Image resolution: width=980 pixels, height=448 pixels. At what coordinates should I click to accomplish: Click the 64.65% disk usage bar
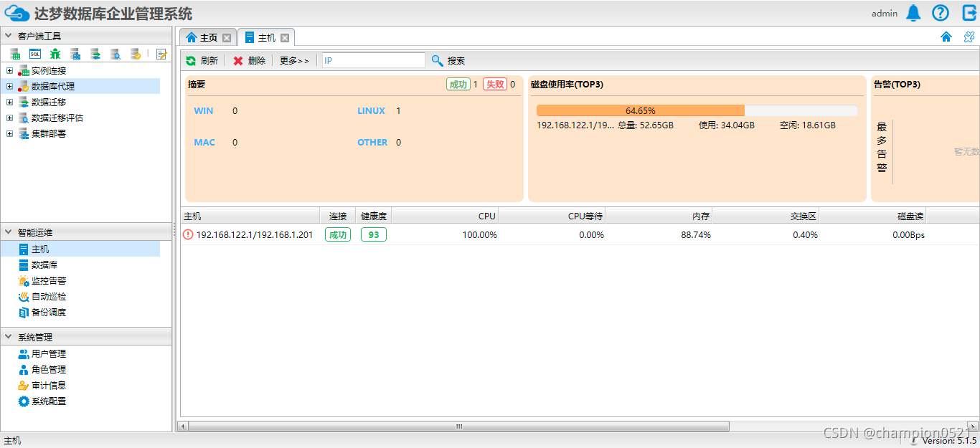(x=697, y=110)
